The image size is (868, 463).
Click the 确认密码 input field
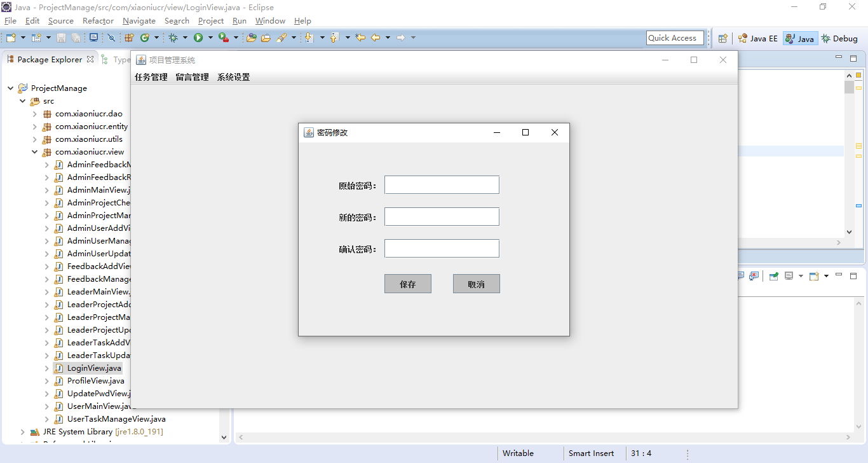point(442,249)
